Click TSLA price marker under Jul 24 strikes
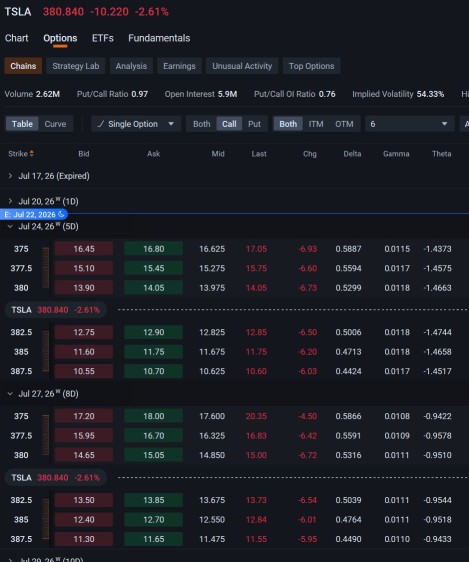The width and height of the screenshot is (469, 562). [x=56, y=310]
